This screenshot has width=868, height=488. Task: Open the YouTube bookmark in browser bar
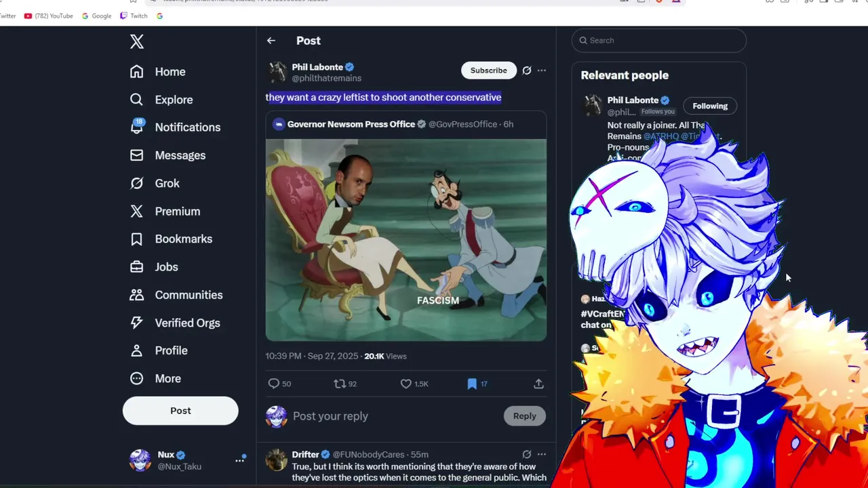(x=48, y=16)
